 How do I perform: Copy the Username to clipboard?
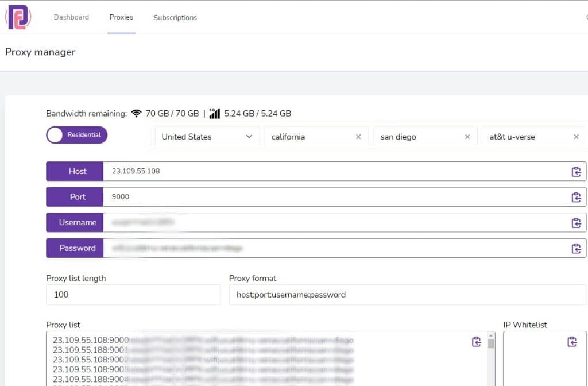click(577, 223)
